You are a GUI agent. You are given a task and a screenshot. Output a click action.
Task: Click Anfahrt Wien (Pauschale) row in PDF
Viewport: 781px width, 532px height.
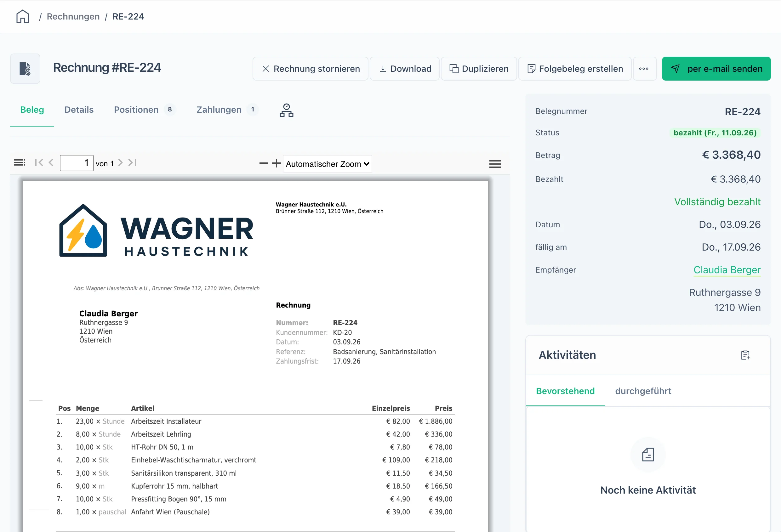click(255, 512)
